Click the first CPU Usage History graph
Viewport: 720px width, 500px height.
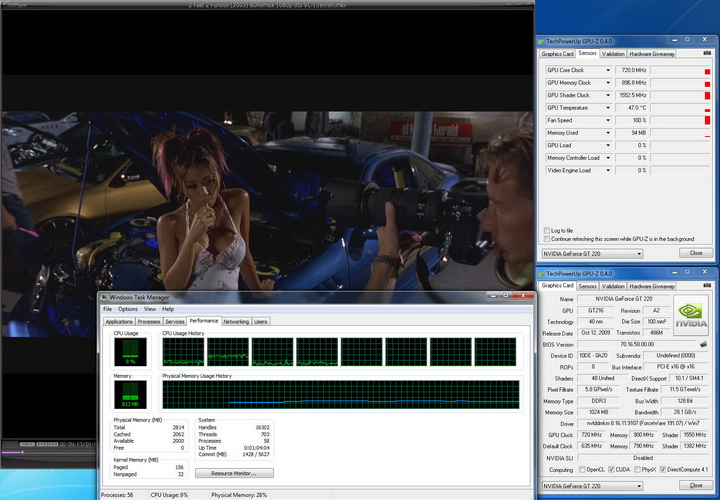[x=183, y=352]
